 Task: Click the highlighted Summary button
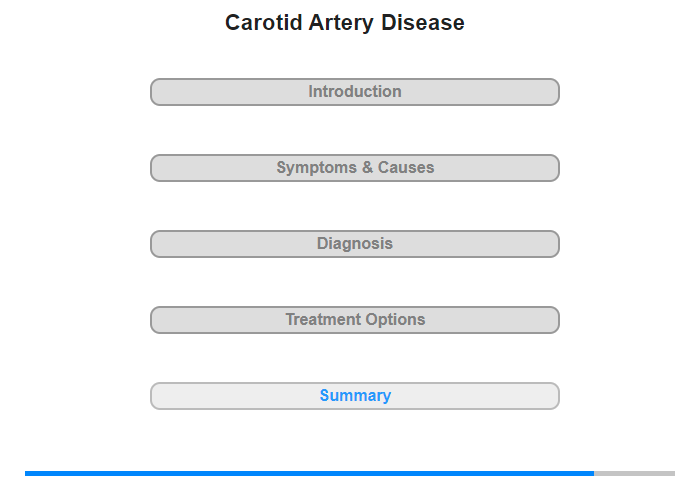[x=355, y=396]
